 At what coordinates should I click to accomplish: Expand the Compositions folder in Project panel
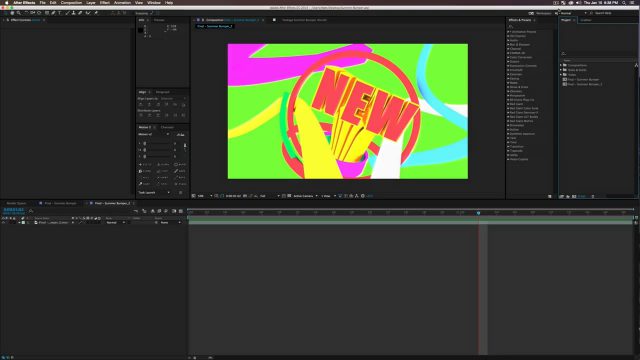(561, 65)
